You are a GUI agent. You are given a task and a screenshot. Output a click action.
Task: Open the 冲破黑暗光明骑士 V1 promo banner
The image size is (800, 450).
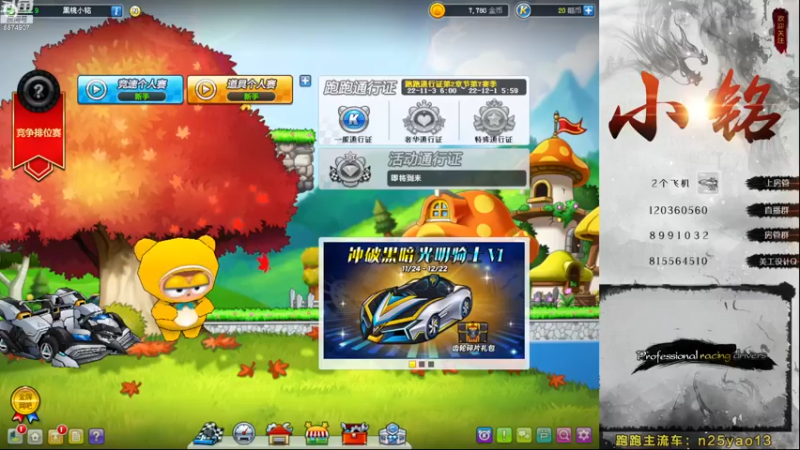[423, 300]
